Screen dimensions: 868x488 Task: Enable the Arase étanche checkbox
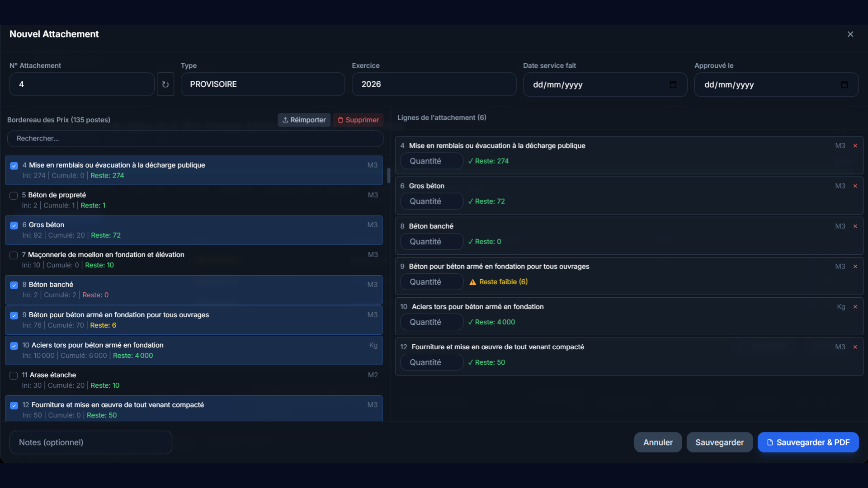point(14,375)
